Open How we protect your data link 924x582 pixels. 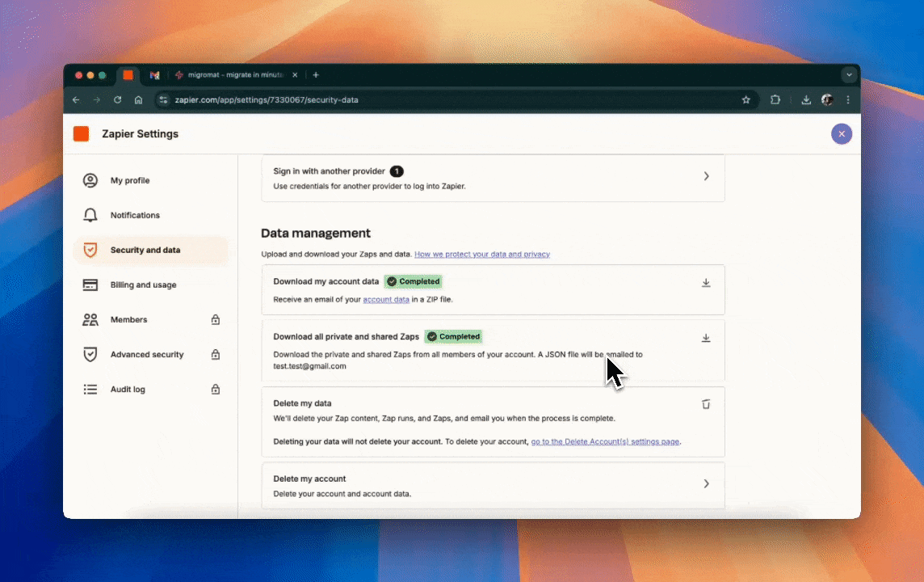(481, 255)
